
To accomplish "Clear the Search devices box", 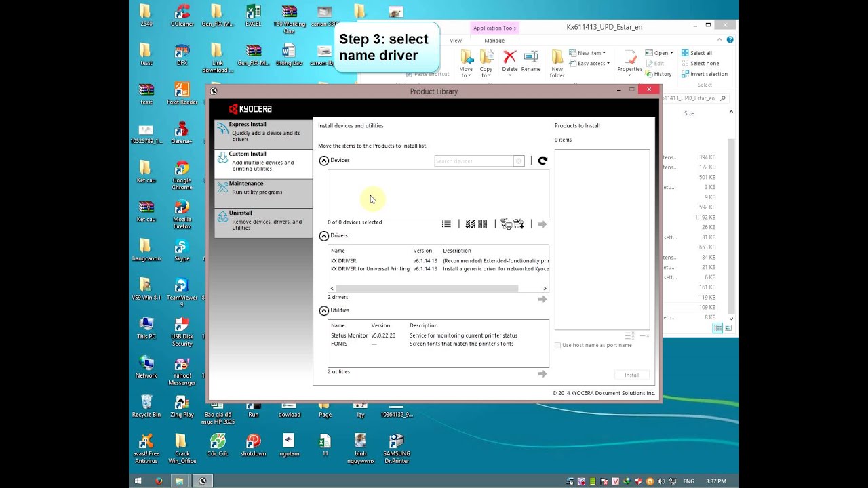I will point(519,161).
